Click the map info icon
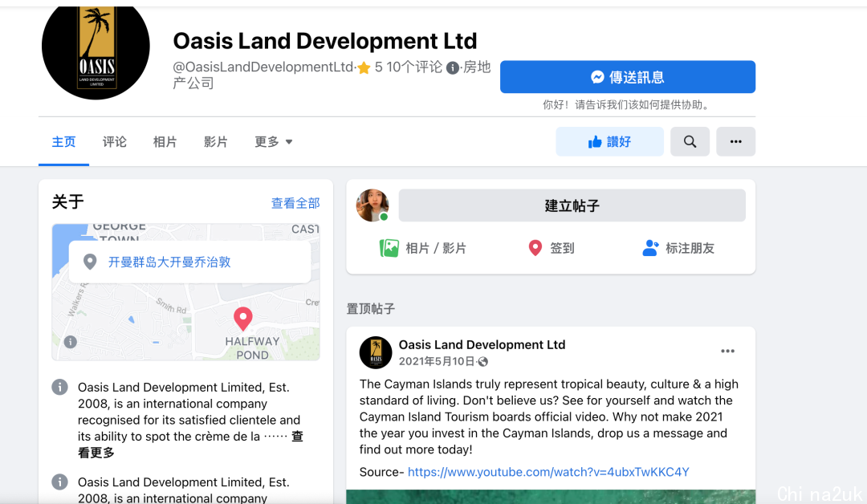 70,342
